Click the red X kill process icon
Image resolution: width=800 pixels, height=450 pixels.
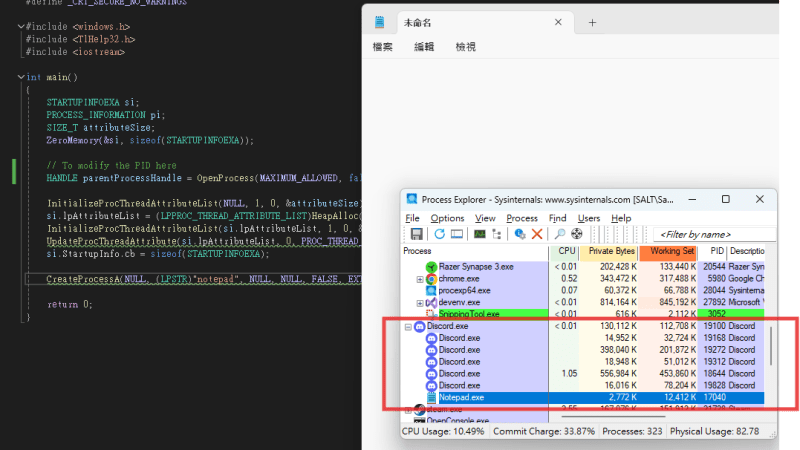coord(537,234)
